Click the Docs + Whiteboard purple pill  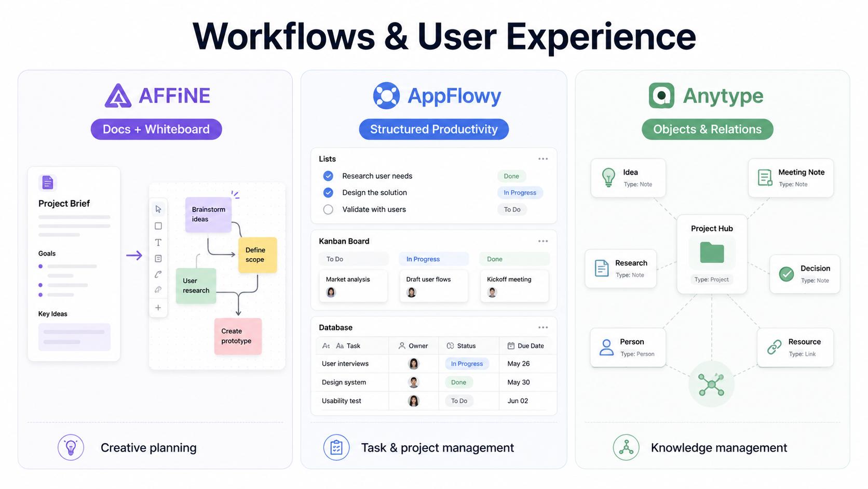point(156,129)
